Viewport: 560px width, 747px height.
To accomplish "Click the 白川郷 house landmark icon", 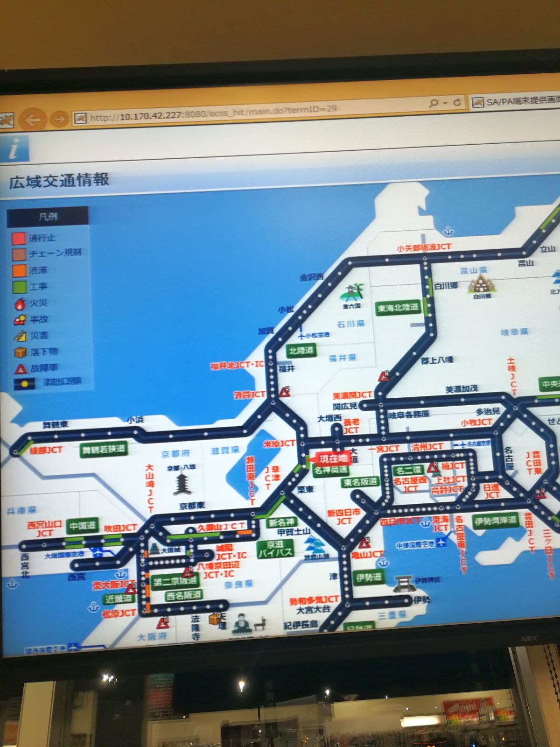I will tap(481, 284).
